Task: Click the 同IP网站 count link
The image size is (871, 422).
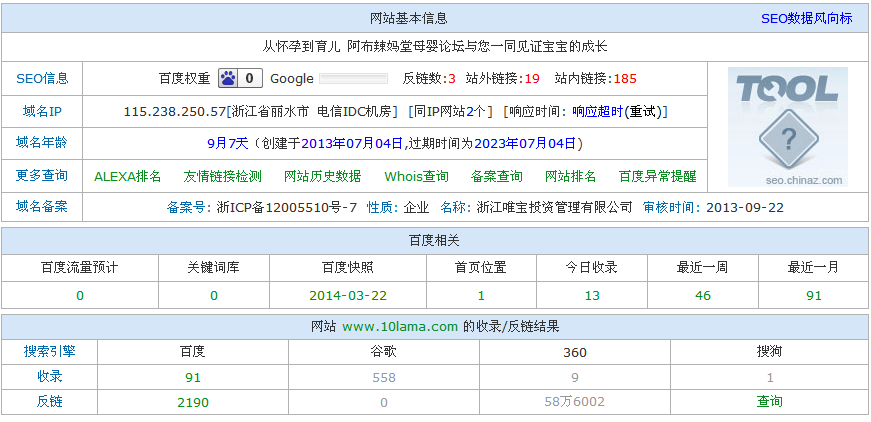Action: pyautogui.click(x=450, y=111)
